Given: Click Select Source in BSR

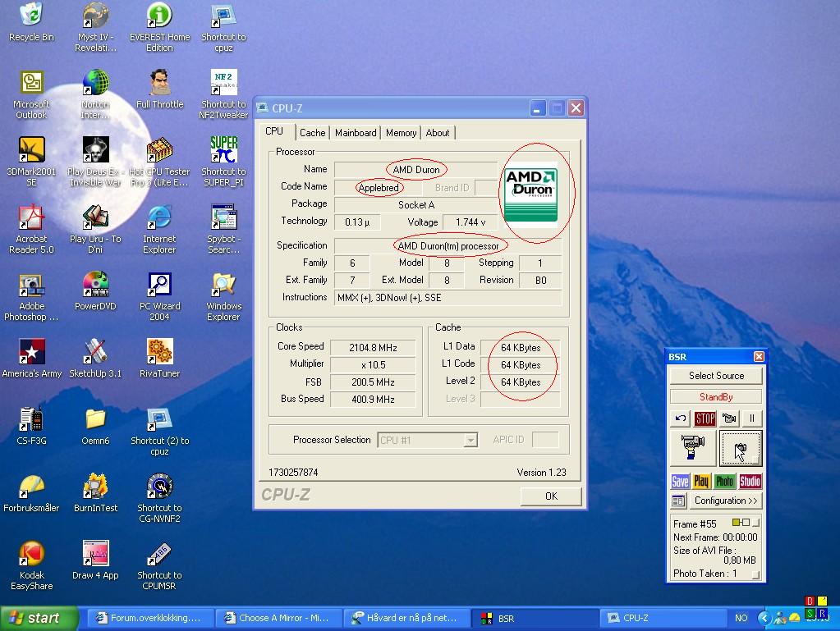Looking at the screenshot, I should (x=716, y=376).
